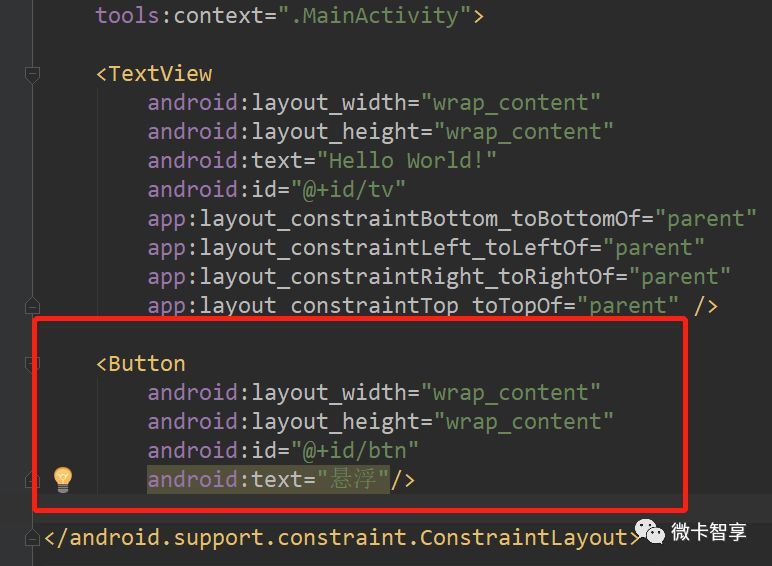Collapse the Button tag fold marker
The height and width of the screenshot is (566, 772).
click(32, 364)
